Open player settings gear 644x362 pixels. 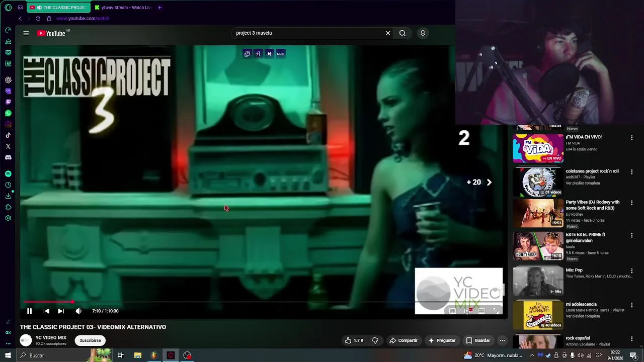[467, 311]
